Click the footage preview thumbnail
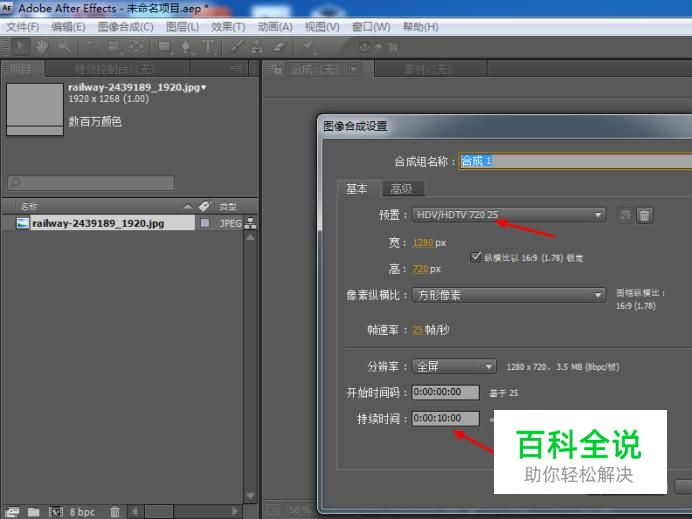Image resolution: width=692 pixels, height=519 pixels. pos(35,109)
